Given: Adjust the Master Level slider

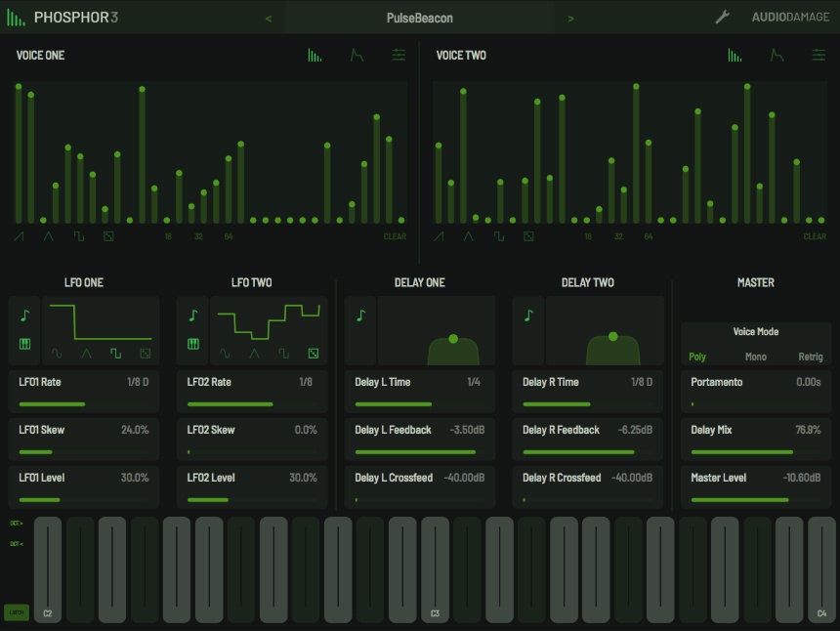Looking at the screenshot, I should [x=752, y=497].
